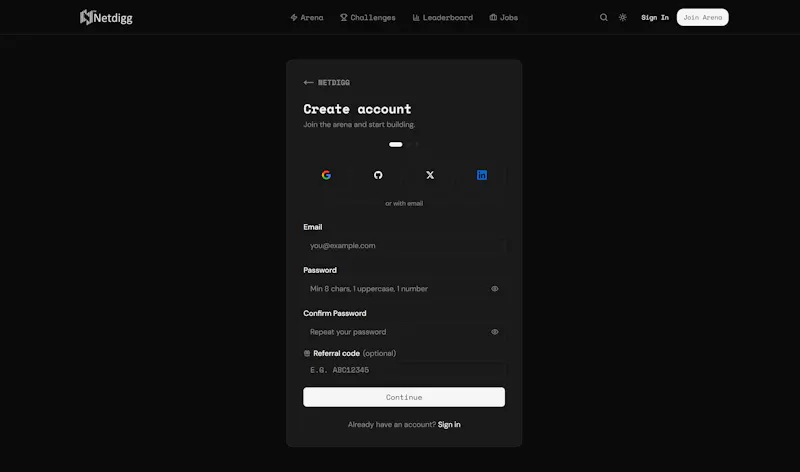This screenshot has width=800, height=472.
Task: Open the Leaderboard menu item
Action: tap(442, 17)
